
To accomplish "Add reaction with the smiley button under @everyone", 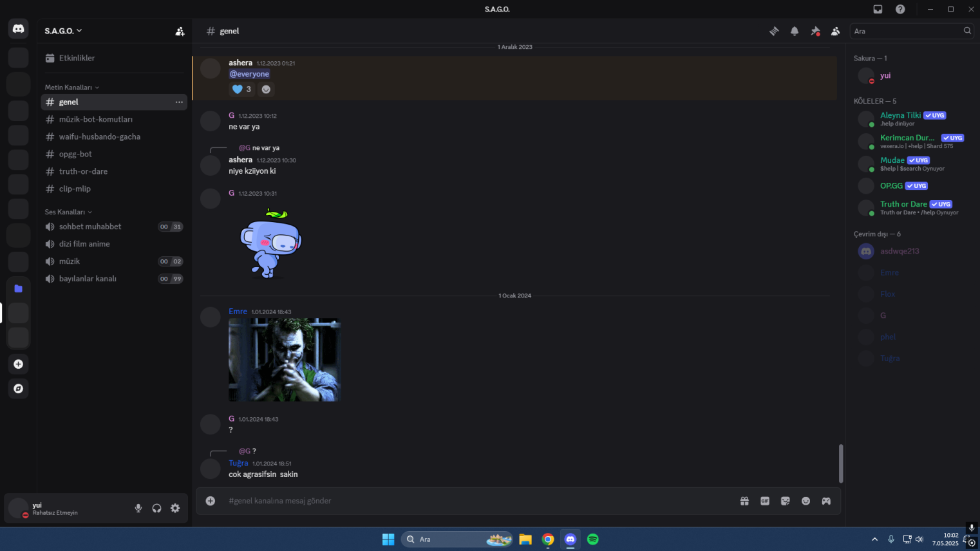I will point(266,89).
